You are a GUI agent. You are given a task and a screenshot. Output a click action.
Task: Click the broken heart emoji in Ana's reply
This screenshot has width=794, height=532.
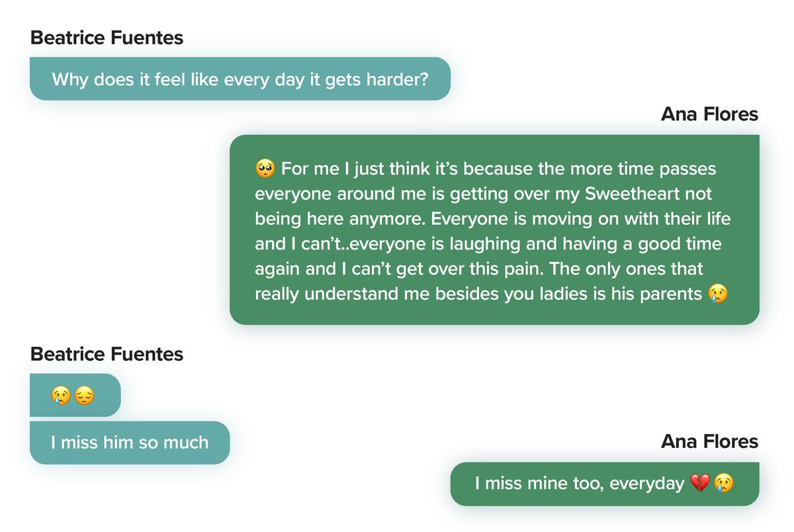(x=699, y=484)
